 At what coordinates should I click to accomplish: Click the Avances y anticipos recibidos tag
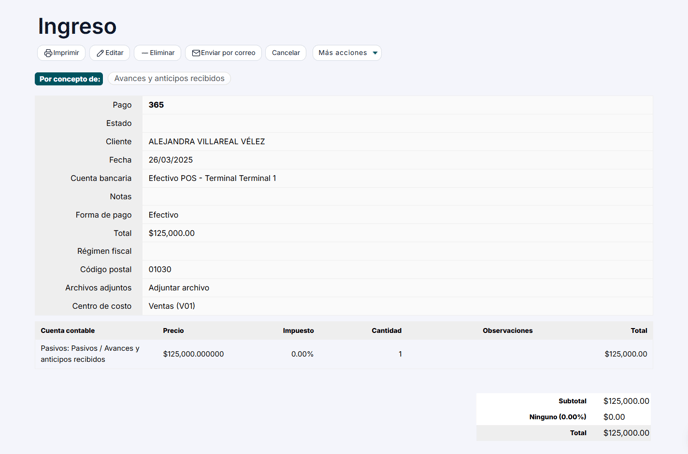[169, 79]
